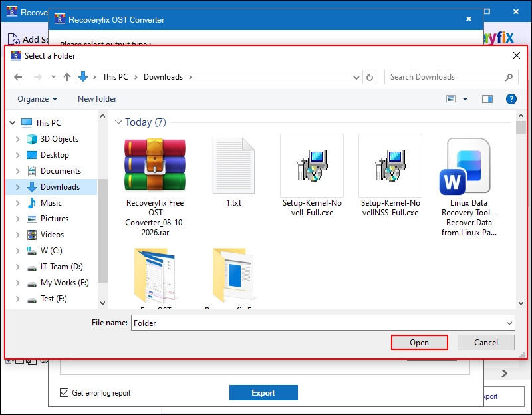Select This PC in the tree
Image resolution: width=532 pixels, height=415 pixels.
click(x=48, y=123)
